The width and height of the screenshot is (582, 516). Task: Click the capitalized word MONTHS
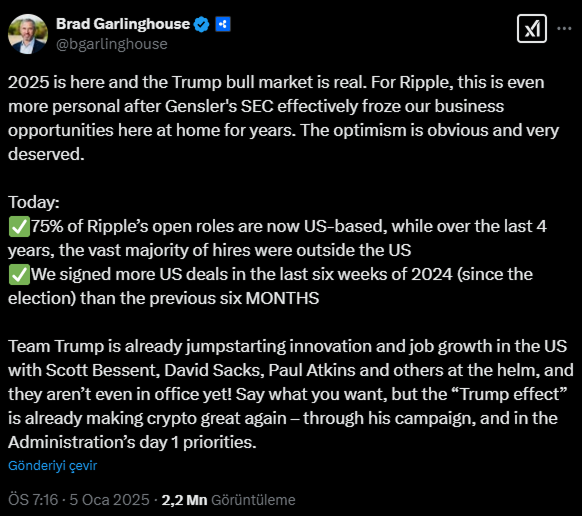click(x=282, y=298)
